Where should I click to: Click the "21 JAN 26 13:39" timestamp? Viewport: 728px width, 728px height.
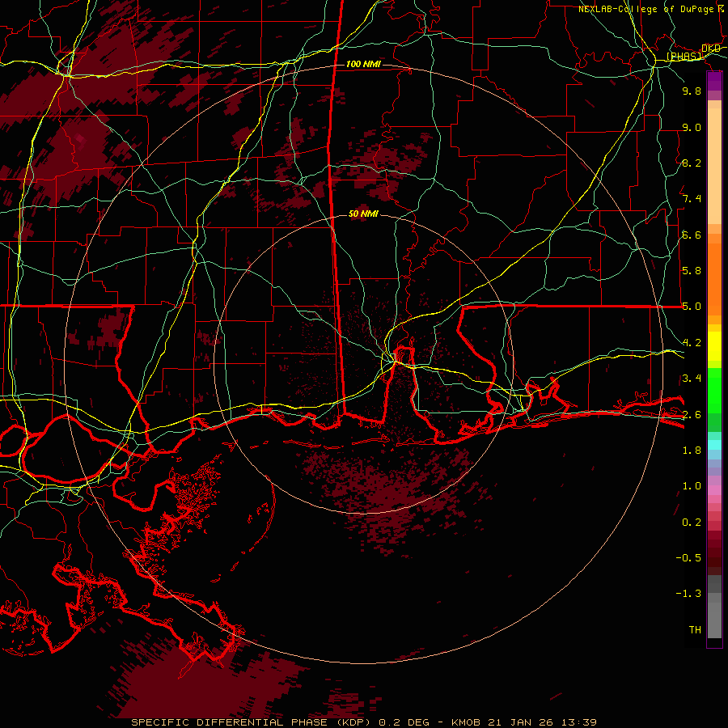(542, 722)
